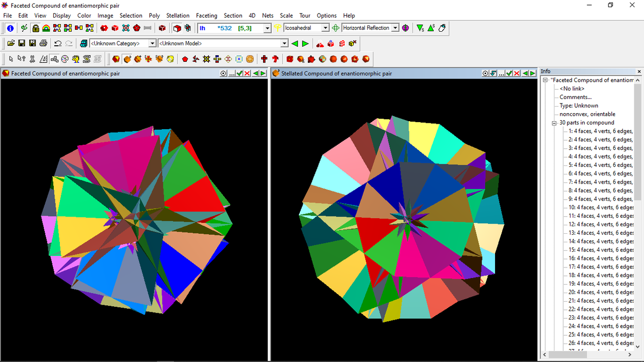Click the orange sphere with grid icon

click(250, 59)
